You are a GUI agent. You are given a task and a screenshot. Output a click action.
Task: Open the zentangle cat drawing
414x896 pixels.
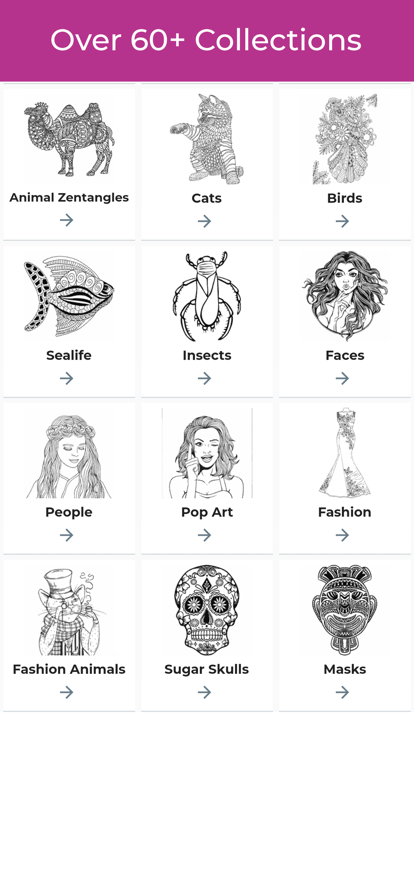click(x=207, y=139)
